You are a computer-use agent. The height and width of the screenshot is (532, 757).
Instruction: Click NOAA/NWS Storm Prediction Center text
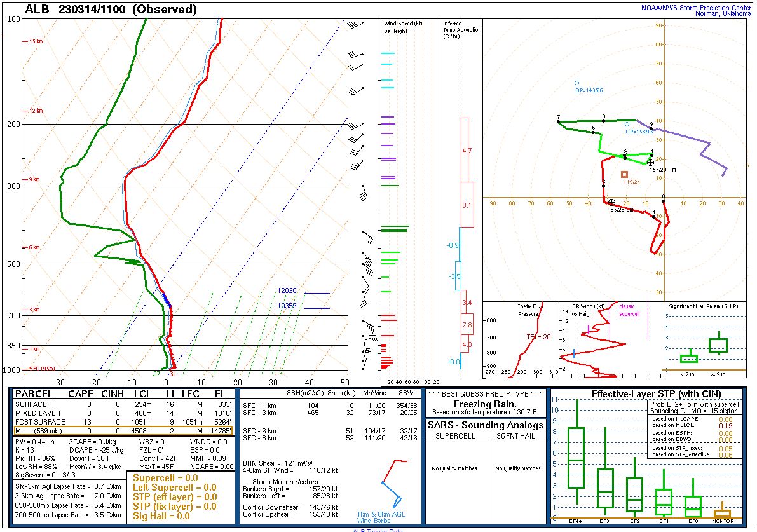696,8
